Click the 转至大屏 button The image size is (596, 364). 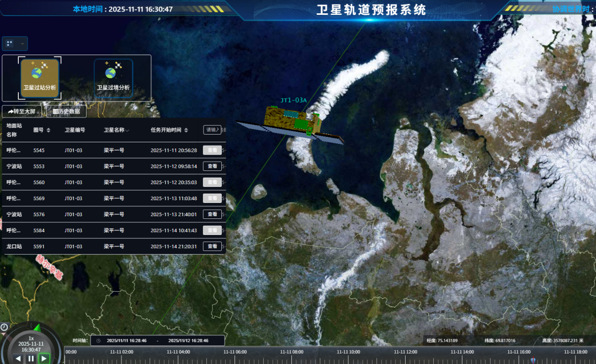click(x=22, y=111)
